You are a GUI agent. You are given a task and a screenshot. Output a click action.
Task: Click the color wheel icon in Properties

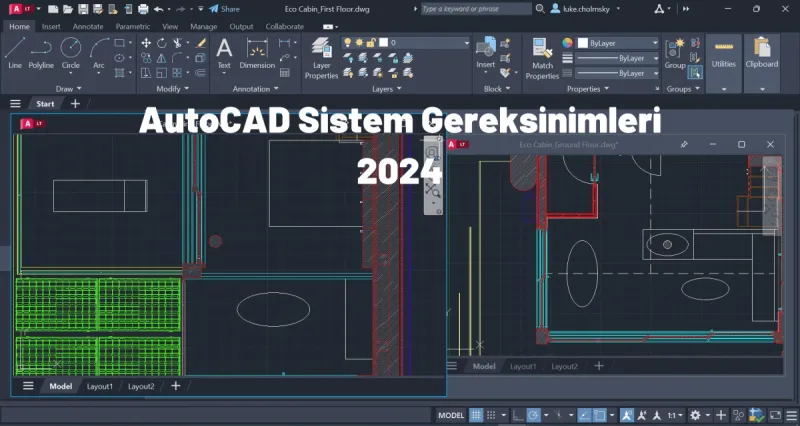567,43
